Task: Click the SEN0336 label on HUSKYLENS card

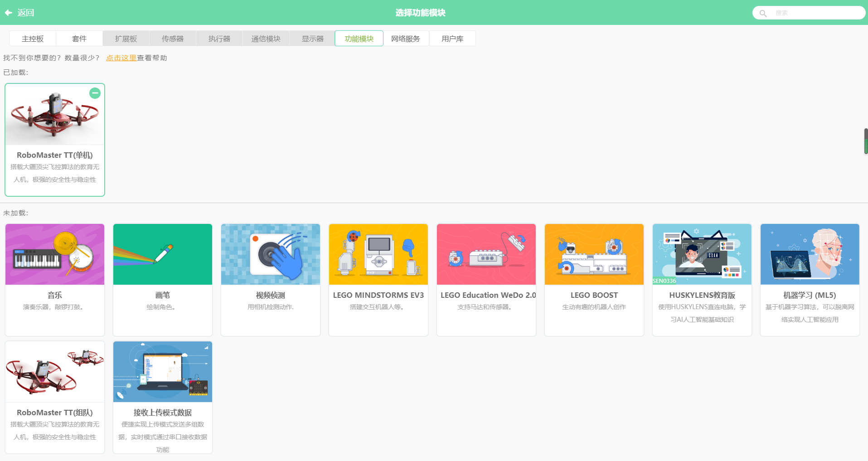Action: point(664,281)
